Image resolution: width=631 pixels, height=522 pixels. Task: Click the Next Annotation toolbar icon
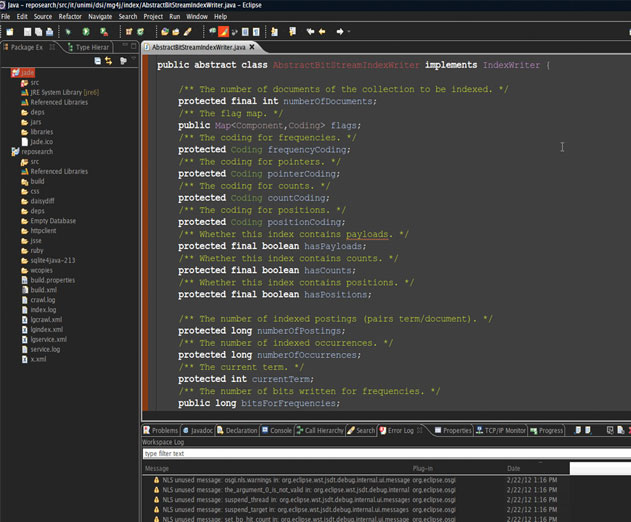pyautogui.click(x=274, y=31)
